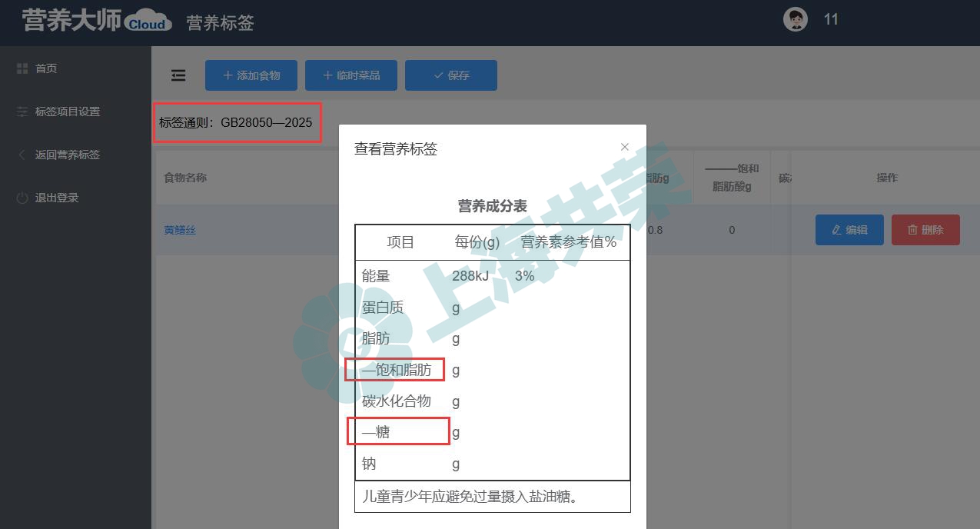Open 首页 in the sidebar
Image resolution: width=980 pixels, height=529 pixels.
pyautogui.click(x=46, y=68)
